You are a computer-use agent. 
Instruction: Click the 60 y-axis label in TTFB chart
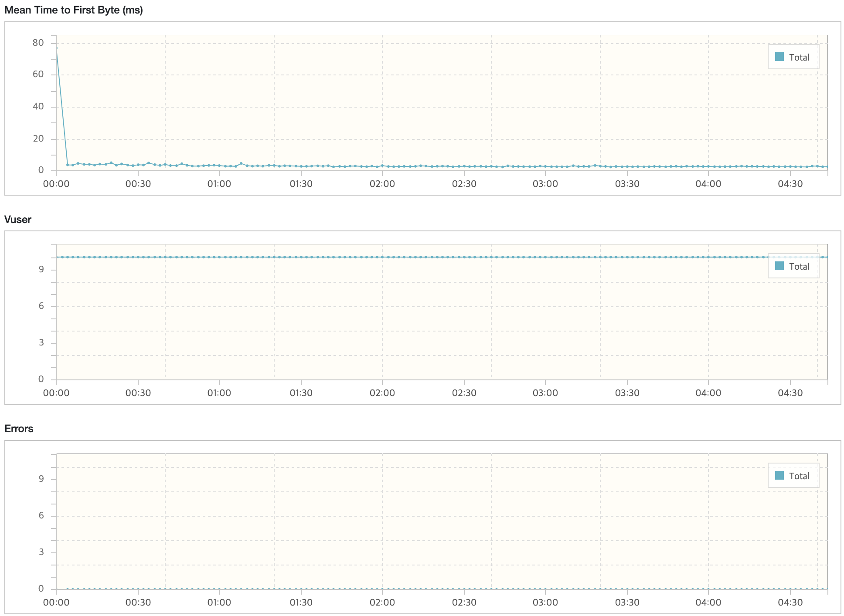point(38,74)
